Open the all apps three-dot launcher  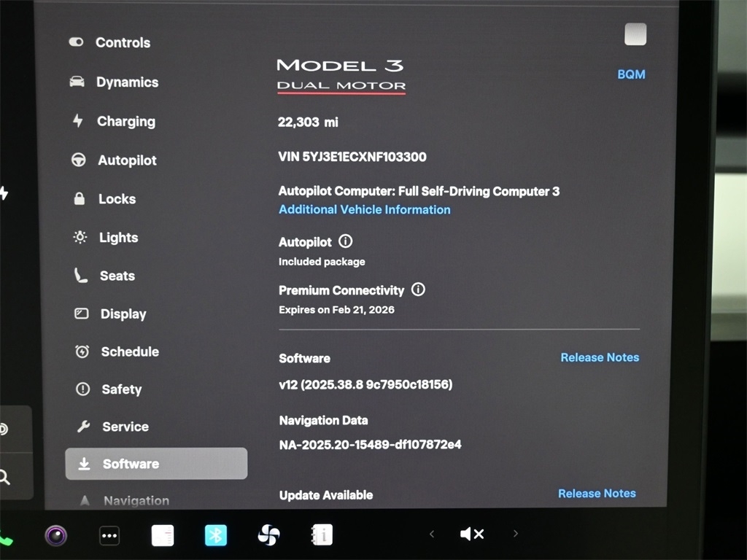(109, 536)
